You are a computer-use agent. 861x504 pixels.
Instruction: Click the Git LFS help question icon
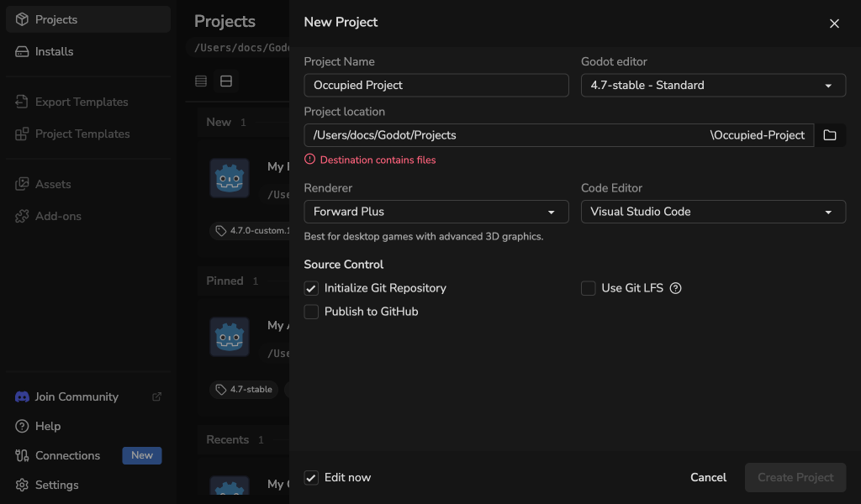click(675, 288)
